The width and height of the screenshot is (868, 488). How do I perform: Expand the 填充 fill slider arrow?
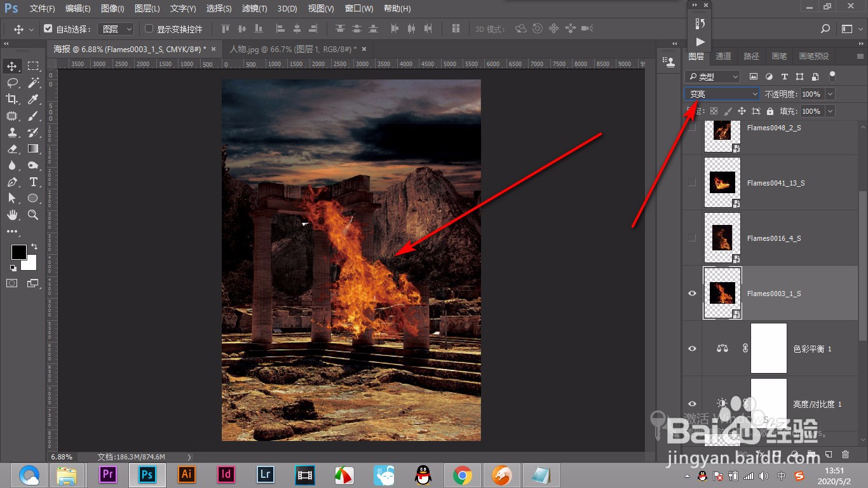830,111
